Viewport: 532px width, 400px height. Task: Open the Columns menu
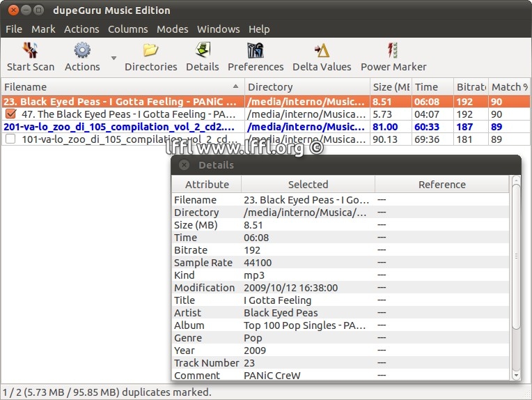[127, 29]
